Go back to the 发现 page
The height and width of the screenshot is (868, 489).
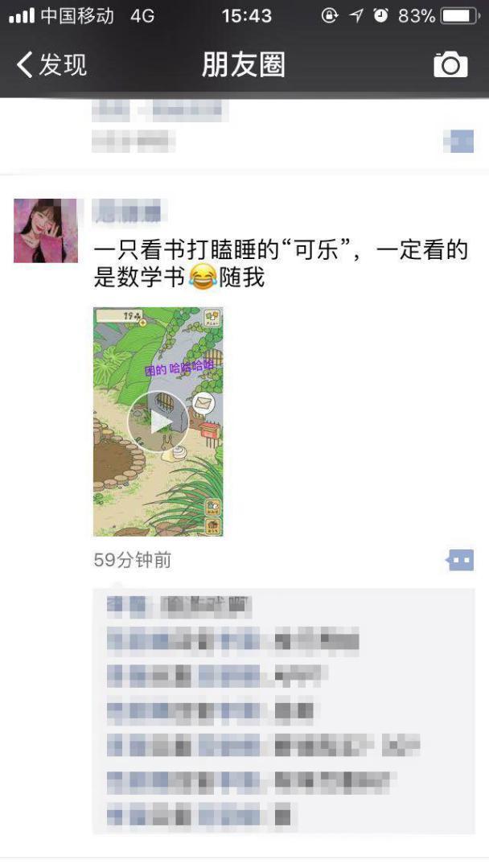click(x=51, y=65)
